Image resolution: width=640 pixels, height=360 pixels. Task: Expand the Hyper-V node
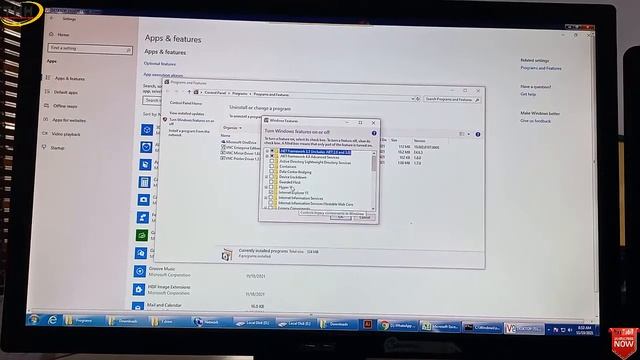coord(266,187)
